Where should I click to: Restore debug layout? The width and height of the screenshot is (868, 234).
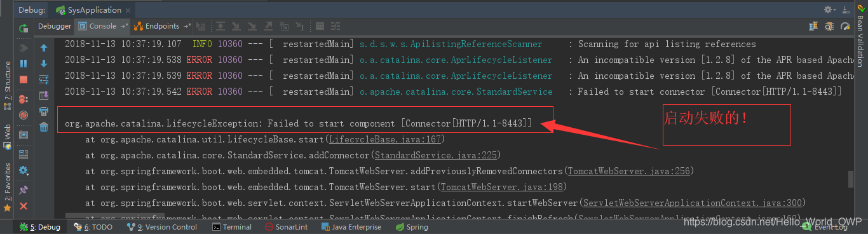click(24, 154)
